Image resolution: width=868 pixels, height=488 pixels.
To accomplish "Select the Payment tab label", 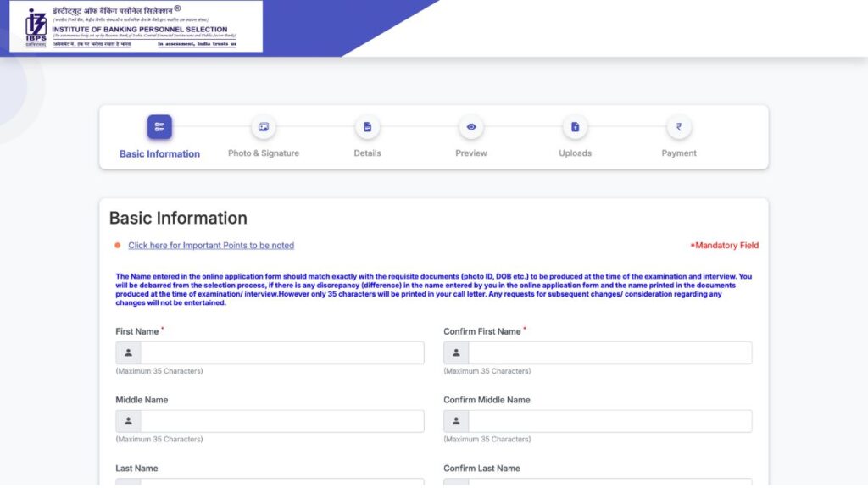I will click(x=679, y=153).
